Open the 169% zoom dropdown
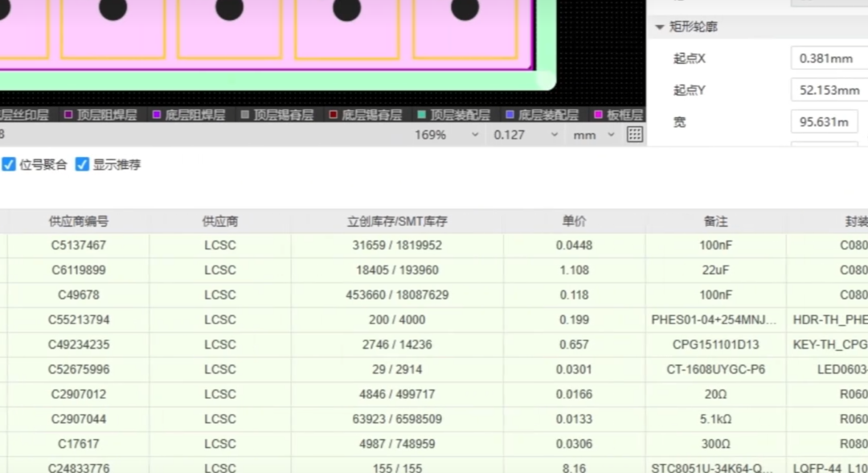 [x=446, y=134]
